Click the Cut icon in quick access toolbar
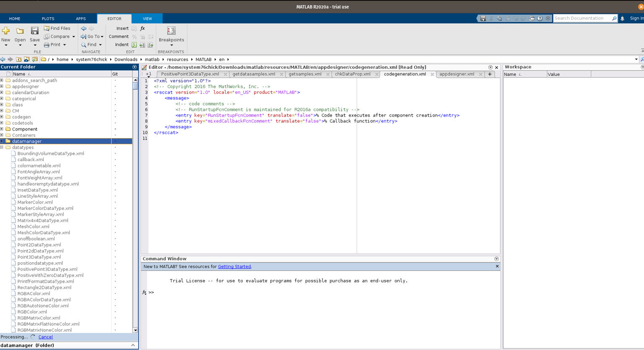Viewport: 644px width, 350px height. [491, 18]
